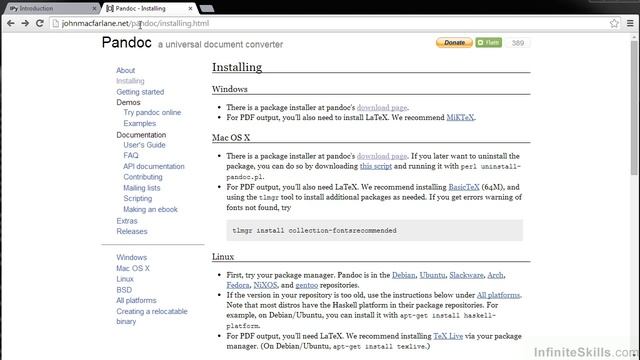This screenshot has height=360, width=640.
Task: Click the Mac OS X section heading
Action: [x=231, y=138]
